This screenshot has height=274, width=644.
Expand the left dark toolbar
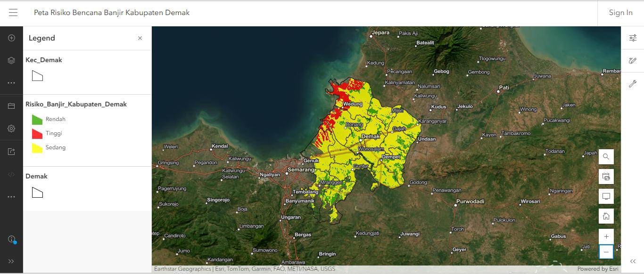pos(11,261)
